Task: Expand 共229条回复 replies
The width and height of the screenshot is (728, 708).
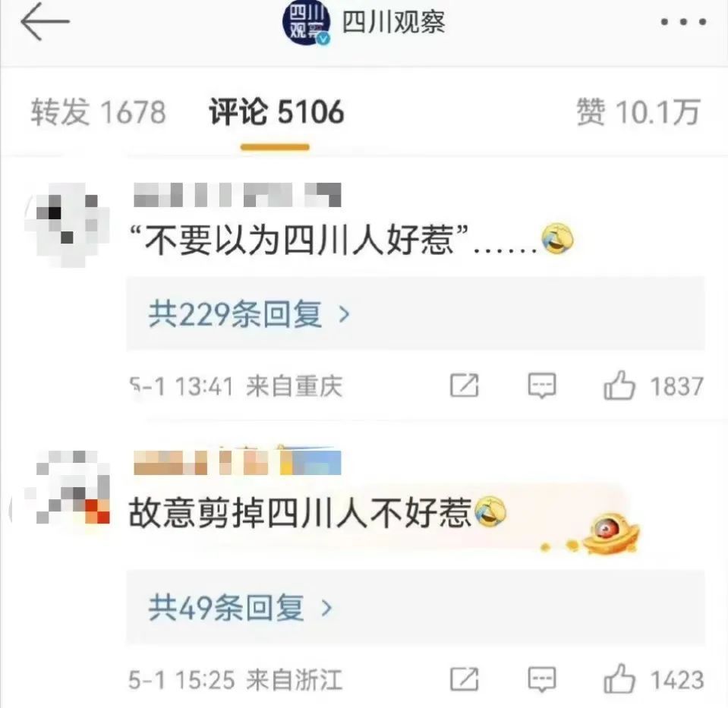Action: click(x=415, y=314)
